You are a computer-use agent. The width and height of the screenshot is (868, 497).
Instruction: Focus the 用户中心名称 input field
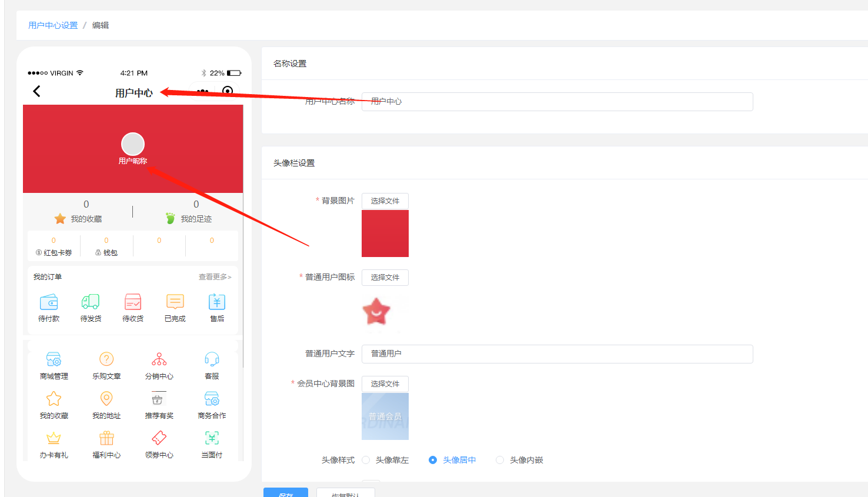(557, 102)
